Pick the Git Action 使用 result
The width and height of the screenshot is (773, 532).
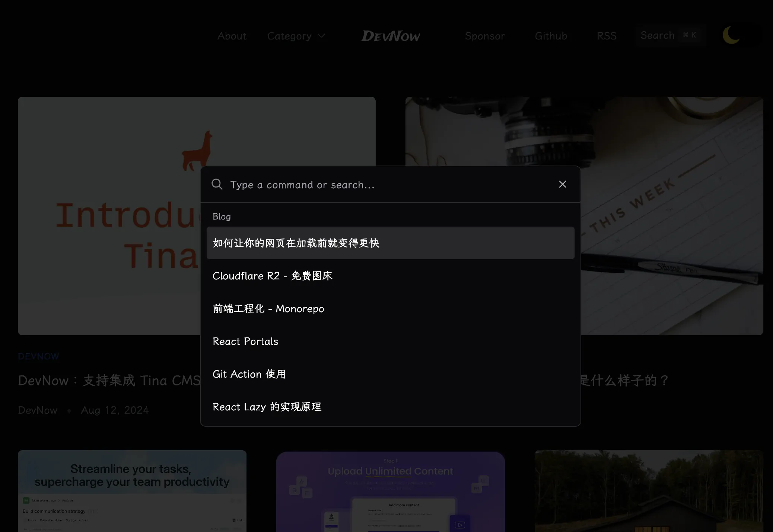tap(249, 374)
